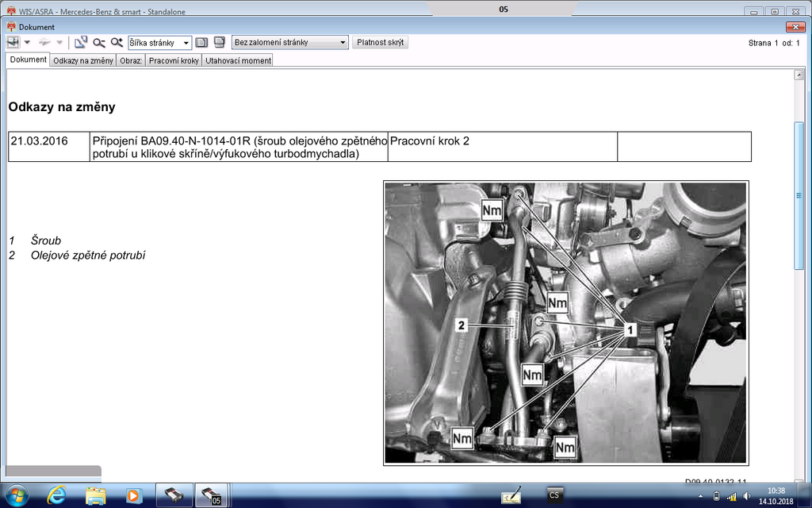The image size is (812, 508).
Task: Click the Připojení BA09.40-N-1014-01R cell
Action: (239, 147)
